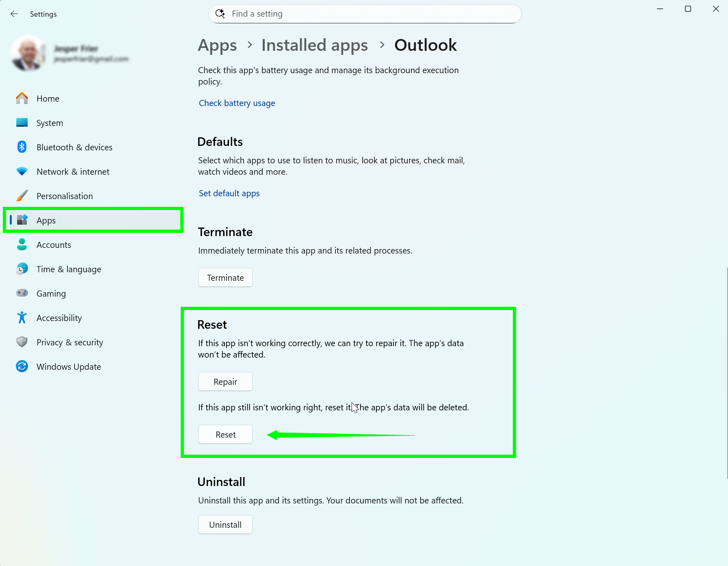Click the Reset section heading
Screen dimensions: 728x566
[x=212, y=325]
